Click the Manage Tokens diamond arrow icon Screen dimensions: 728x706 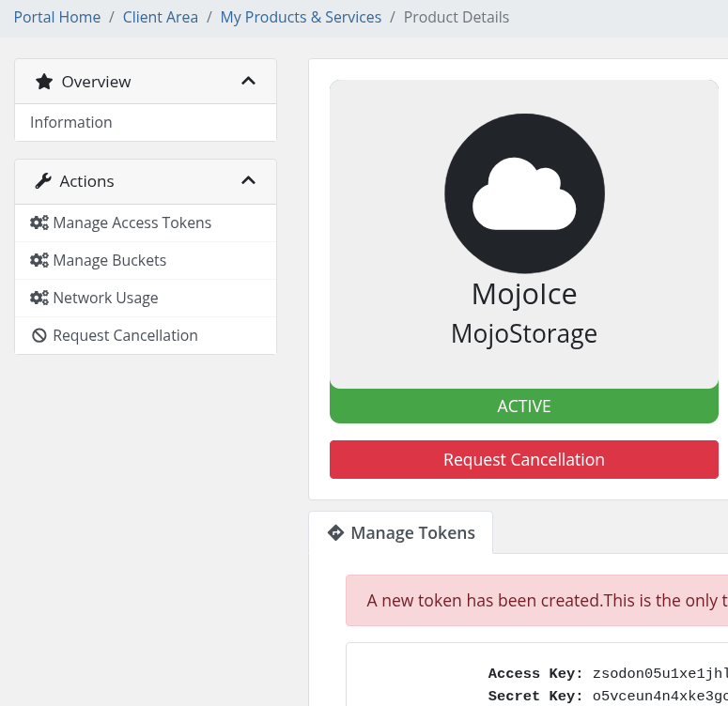pos(335,533)
